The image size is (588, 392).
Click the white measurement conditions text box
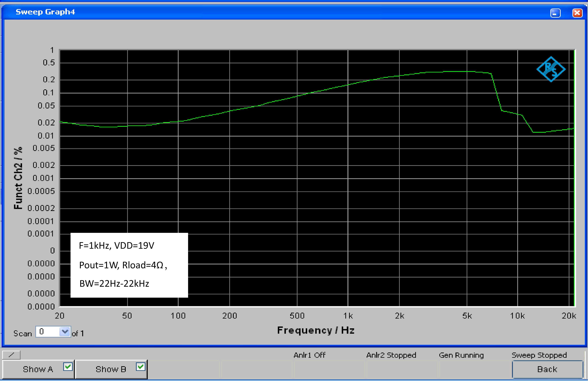pyautogui.click(x=129, y=265)
